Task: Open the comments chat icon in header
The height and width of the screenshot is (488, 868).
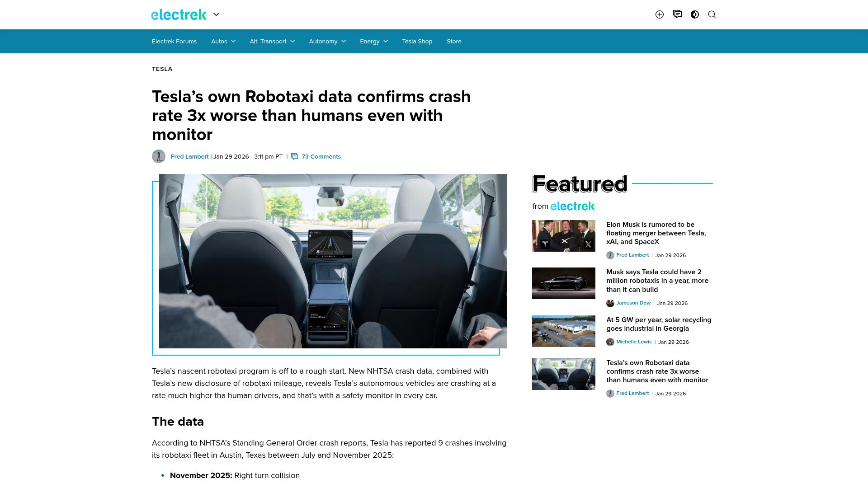Action: tap(677, 14)
